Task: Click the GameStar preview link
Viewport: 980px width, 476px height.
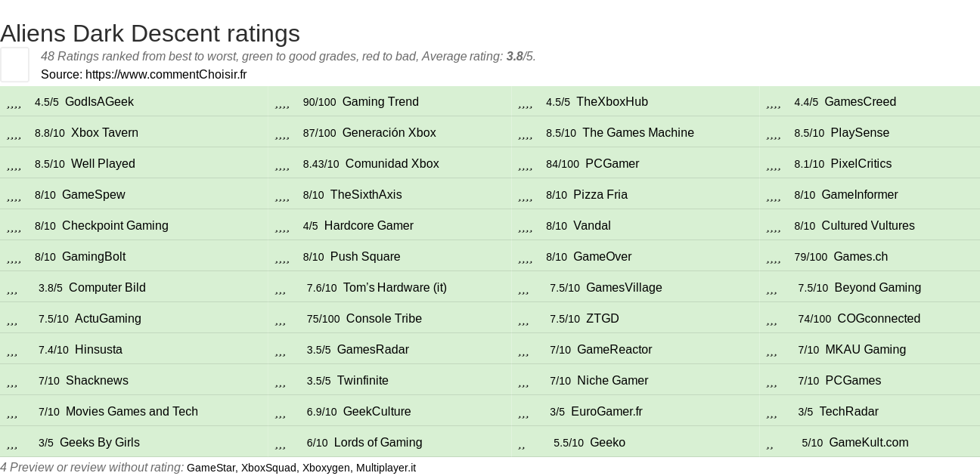Action: (x=211, y=468)
